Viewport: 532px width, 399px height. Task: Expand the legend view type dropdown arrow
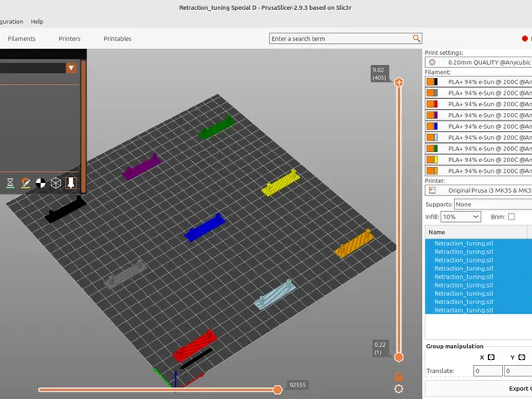71,68
